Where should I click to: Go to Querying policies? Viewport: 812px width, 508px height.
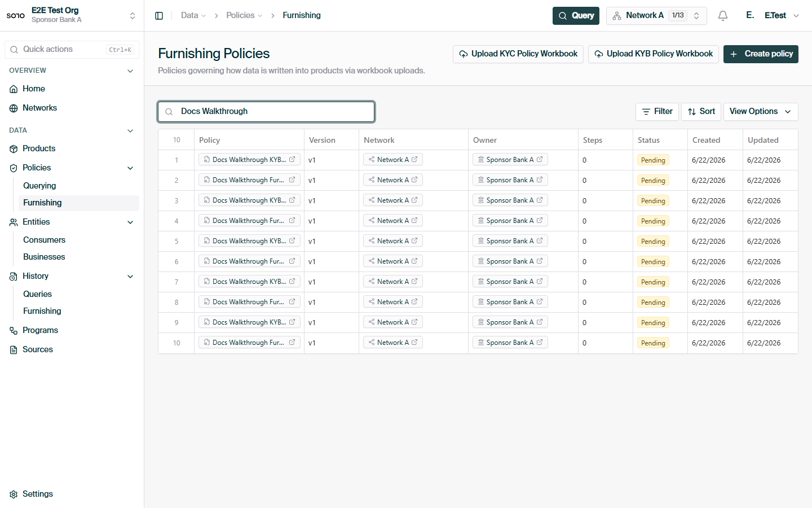coord(39,186)
